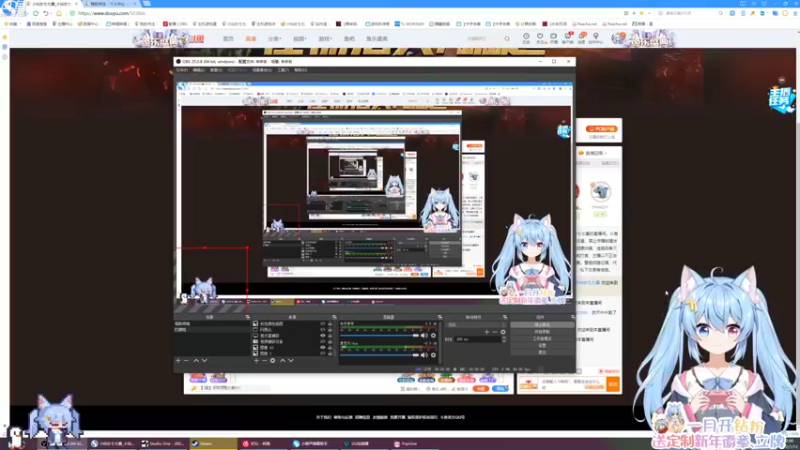Open Settings button in OBS Controls

(542, 345)
